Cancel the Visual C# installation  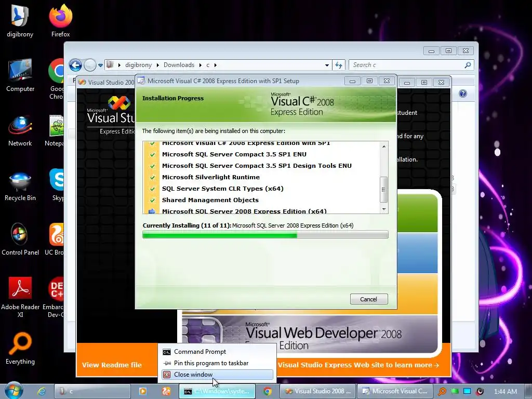click(369, 299)
